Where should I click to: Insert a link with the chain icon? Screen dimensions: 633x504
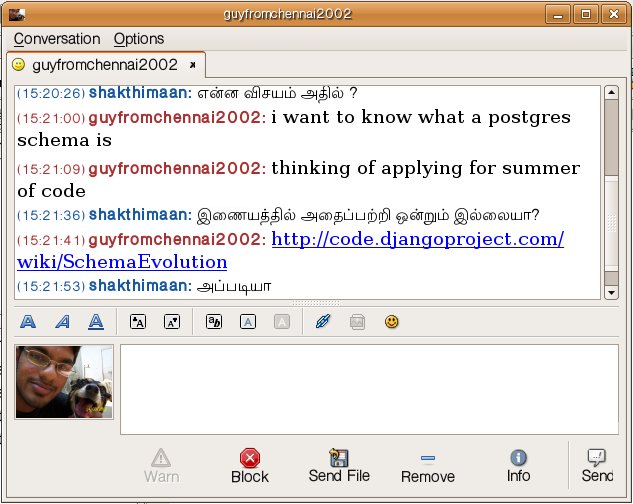(323, 322)
